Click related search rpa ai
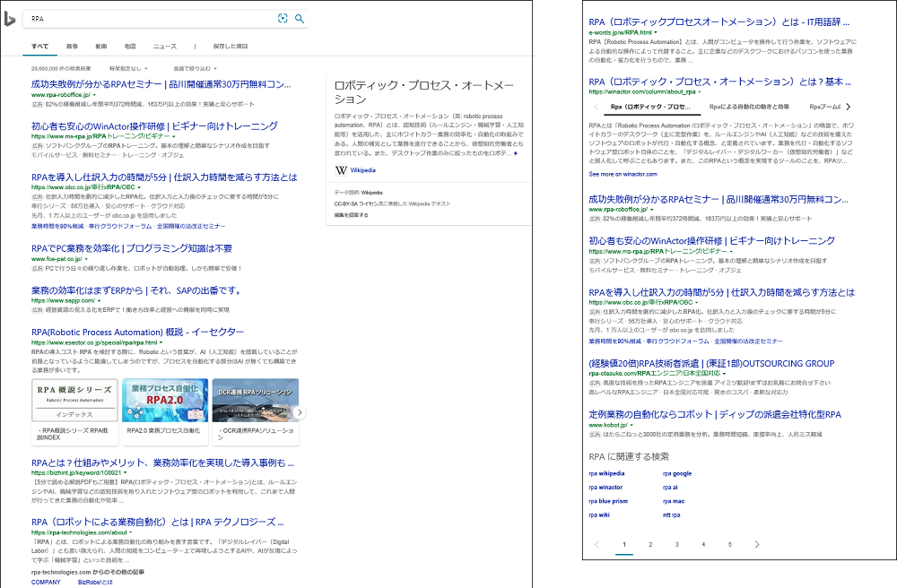The height and width of the screenshot is (588, 897). (x=670, y=488)
